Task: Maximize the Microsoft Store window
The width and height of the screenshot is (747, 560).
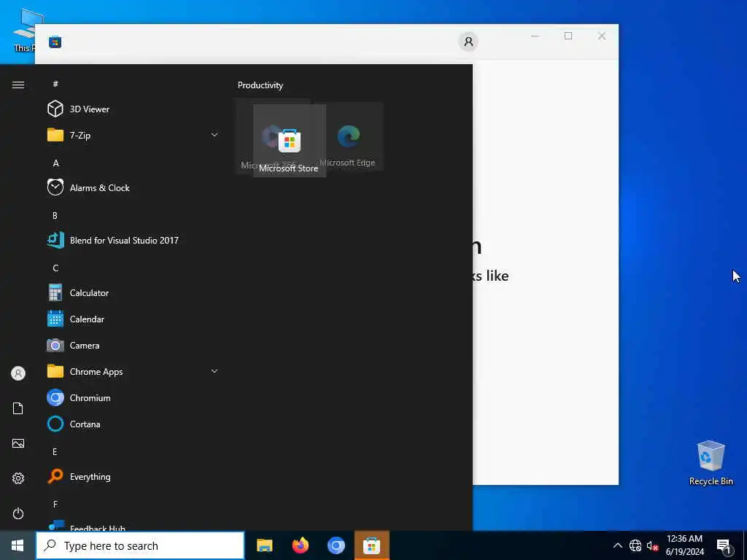Action: pyautogui.click(x=568, y=36)
